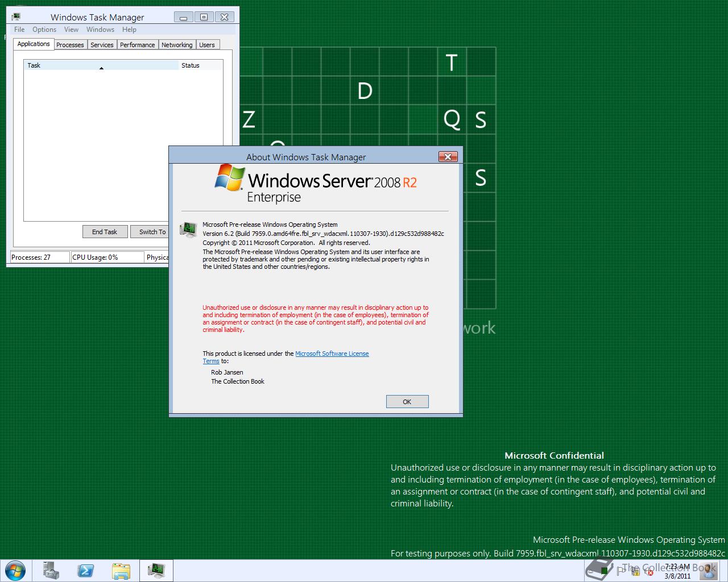This screenshot has width=728, height=582.
Task: Click the Version 6.2 build text line
Action: pyautogui.click(x=324, y=234)
